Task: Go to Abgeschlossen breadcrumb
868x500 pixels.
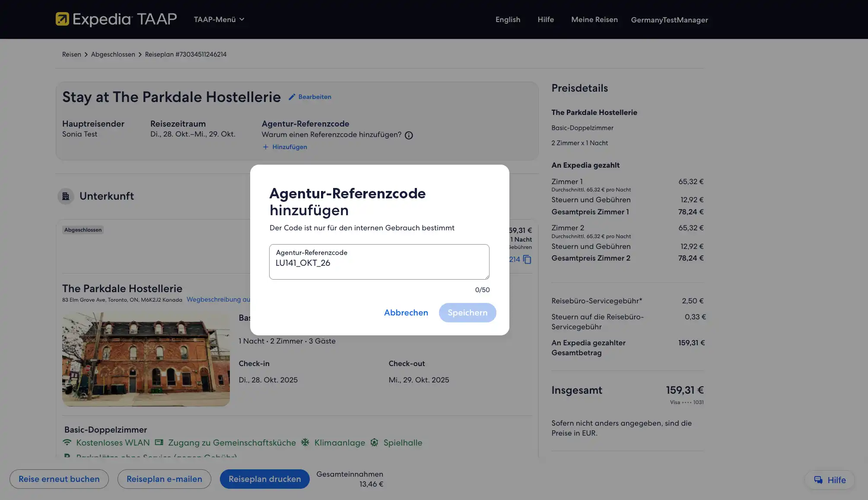Action: click(113, 54)
